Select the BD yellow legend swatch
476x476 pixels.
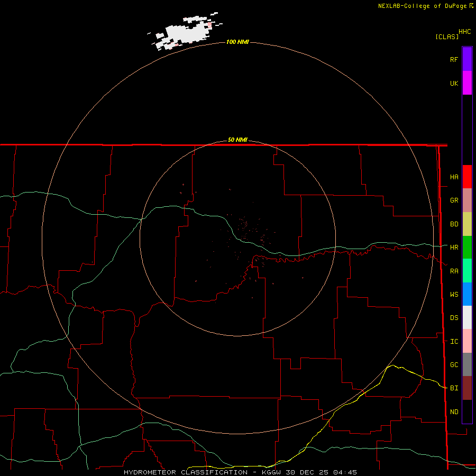click(x=467, y=224)
